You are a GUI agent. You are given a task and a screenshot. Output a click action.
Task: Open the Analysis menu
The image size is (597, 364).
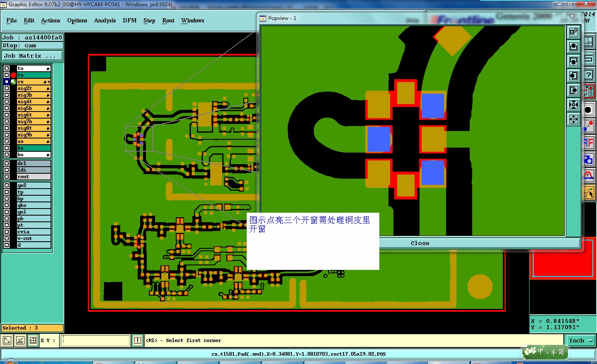coord(105,20)
